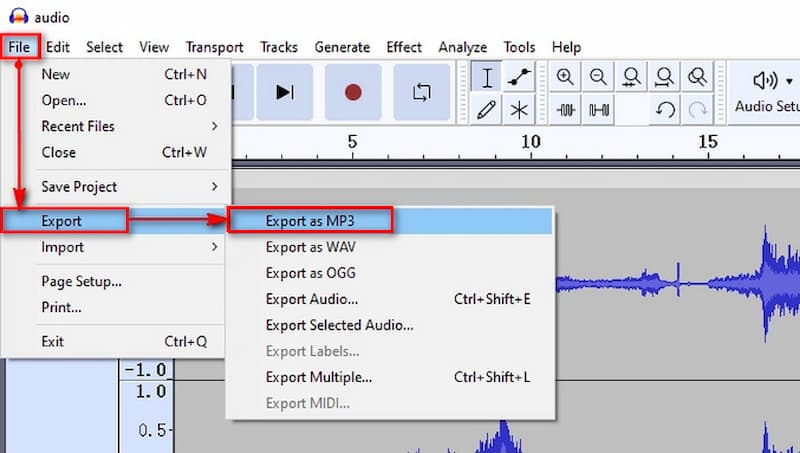Toggle the Loop playback button
800x453 pixels.
pyautogui.click(x=422, y=92)
